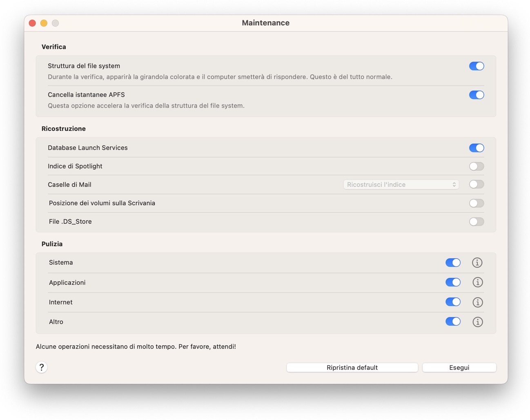
Task: Turn off Applicazioni cleanup
Action: (453, 282)
